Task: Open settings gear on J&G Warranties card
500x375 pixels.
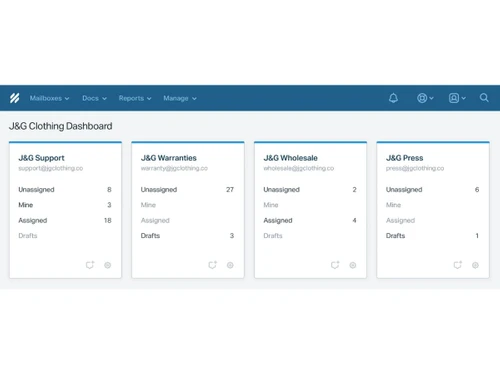Action: tap(230, 265)
